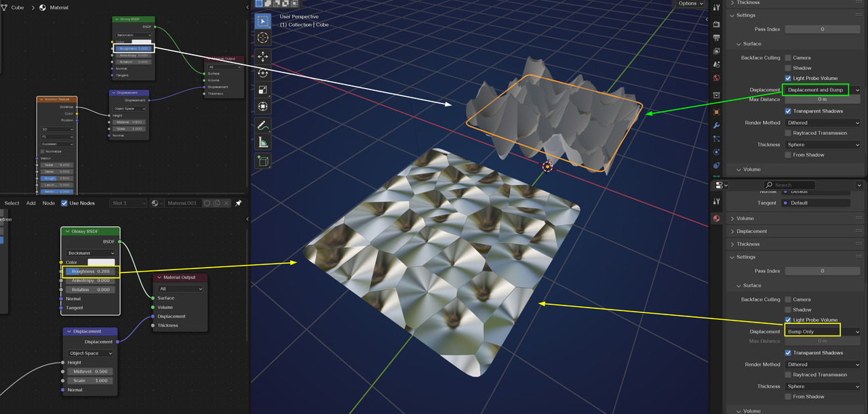This screenshot has height=414, width=868.
Task: Click the Node menu in the shader editor
Action: tap(48, 203)
